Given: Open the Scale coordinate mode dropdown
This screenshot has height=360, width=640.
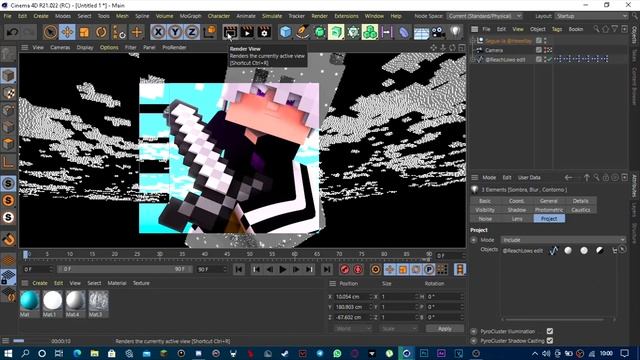Looking at the screenshot, I should pos(399,329).
